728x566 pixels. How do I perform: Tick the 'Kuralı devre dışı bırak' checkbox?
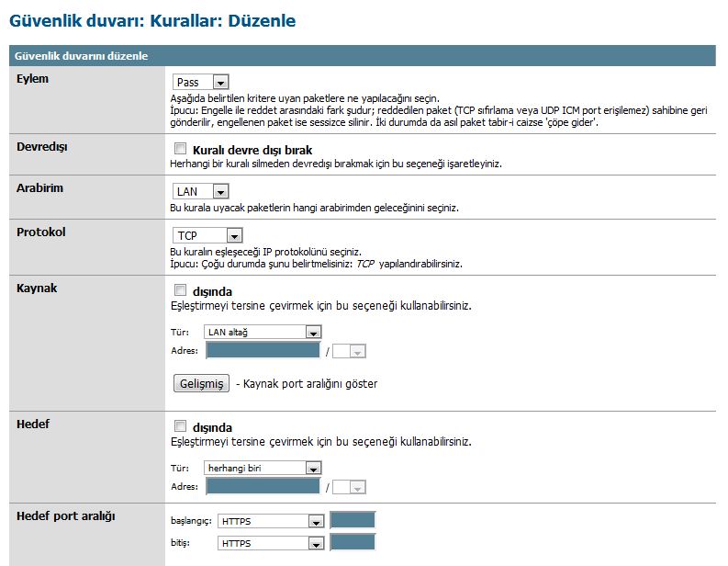coord(180,149)
